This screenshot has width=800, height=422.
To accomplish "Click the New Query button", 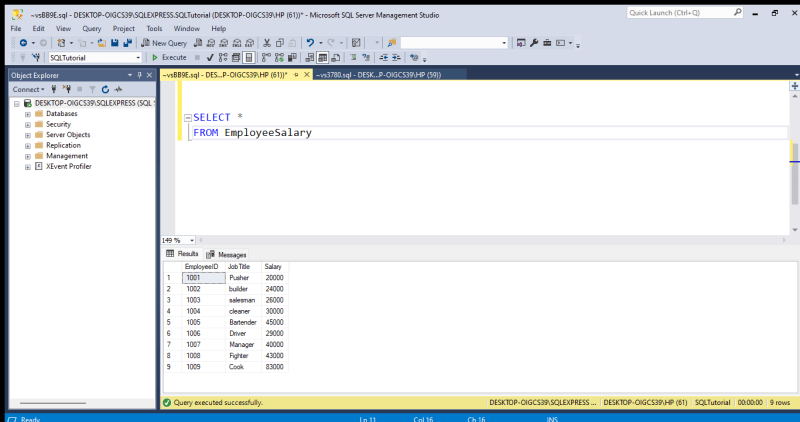I will (x=164, y=43).
